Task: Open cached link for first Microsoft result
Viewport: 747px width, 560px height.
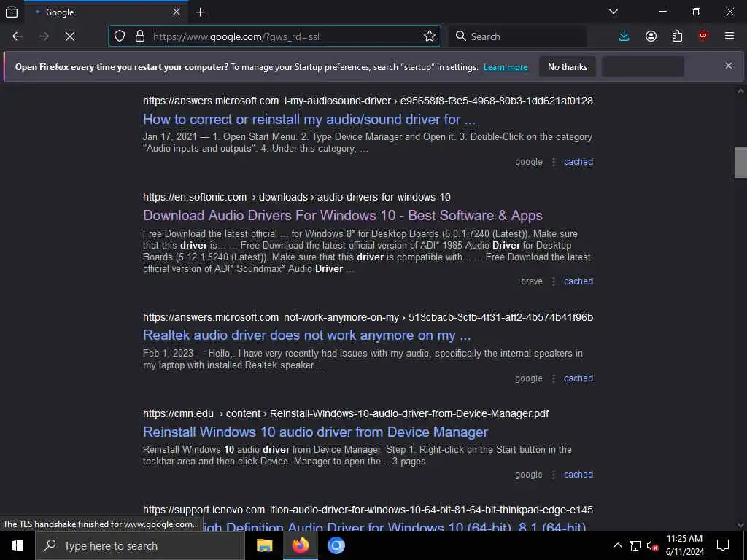Action: [578, 162]
